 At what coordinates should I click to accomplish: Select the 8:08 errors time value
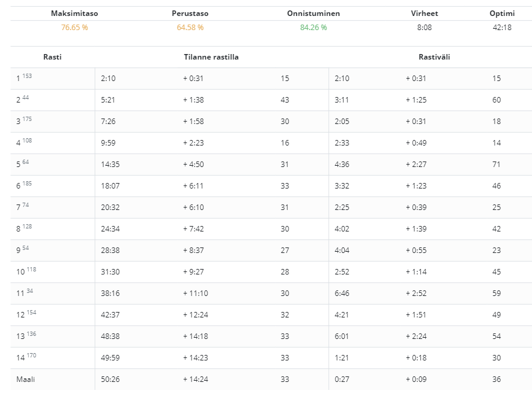click(424, 28)
